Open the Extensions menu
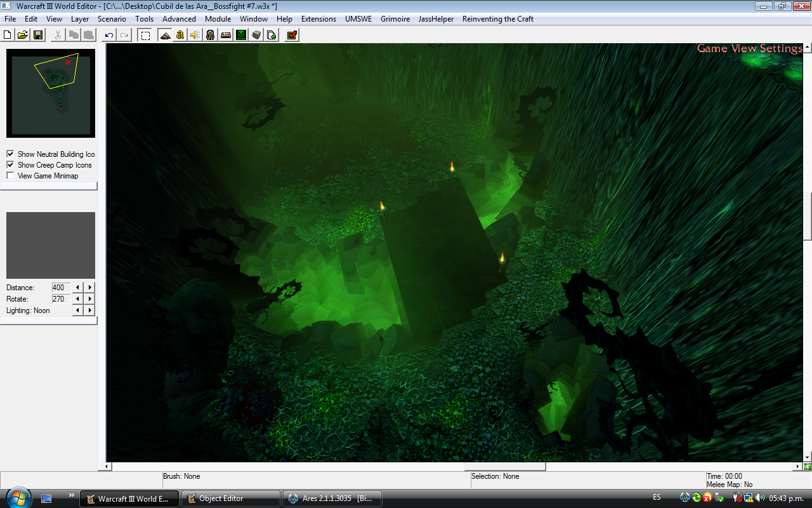This screenshot has height=508, width=812. pos(318,19)
